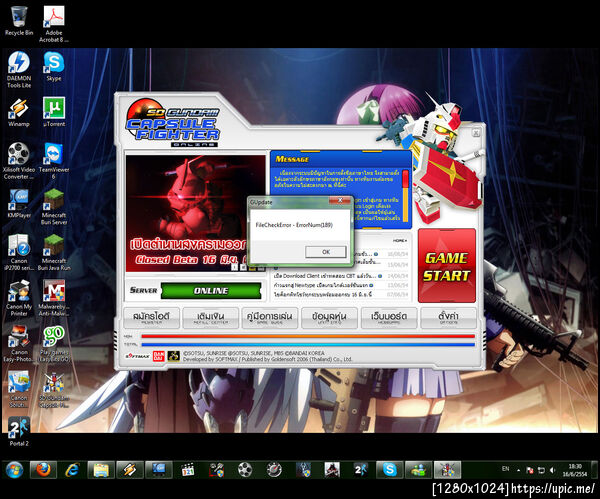Click the Softmax logo in launcher footer
This screenshot has height=499, width=600.
(138, 356)
